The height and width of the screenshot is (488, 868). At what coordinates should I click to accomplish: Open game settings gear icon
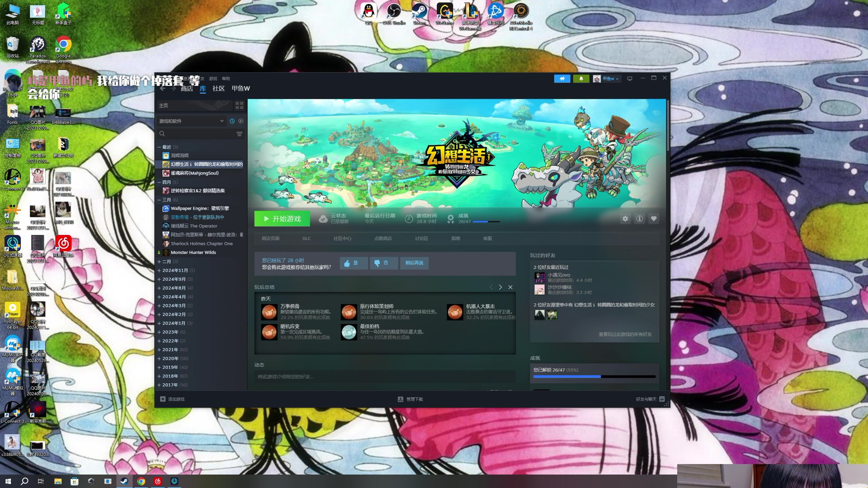[x=625, y=219]
